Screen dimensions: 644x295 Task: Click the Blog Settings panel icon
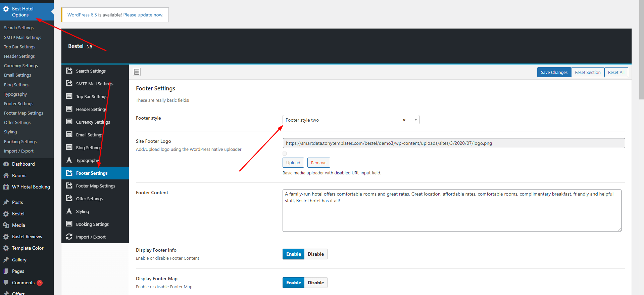pyautogui.click(x=69, y=147)
